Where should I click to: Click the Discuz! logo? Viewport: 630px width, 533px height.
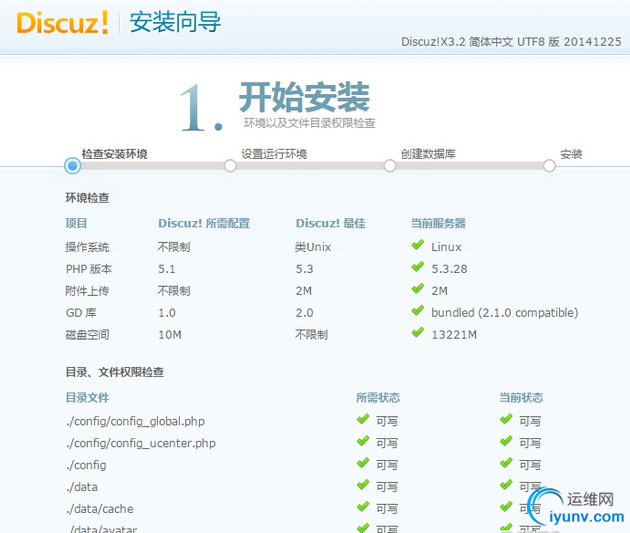point(62,22)
